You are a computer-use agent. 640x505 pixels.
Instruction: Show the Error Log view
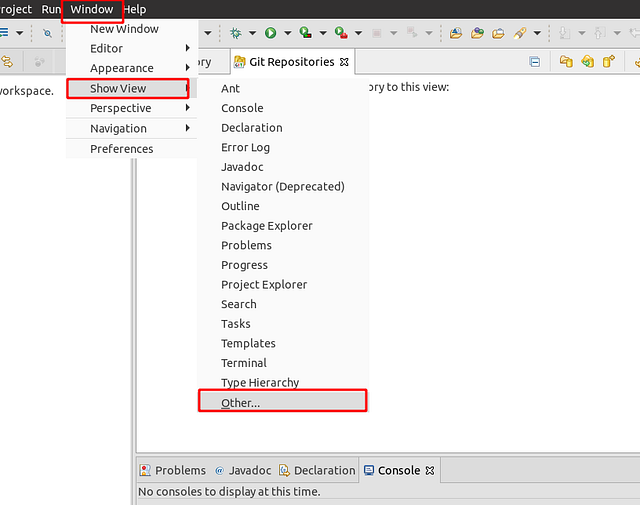pos(283,147)
